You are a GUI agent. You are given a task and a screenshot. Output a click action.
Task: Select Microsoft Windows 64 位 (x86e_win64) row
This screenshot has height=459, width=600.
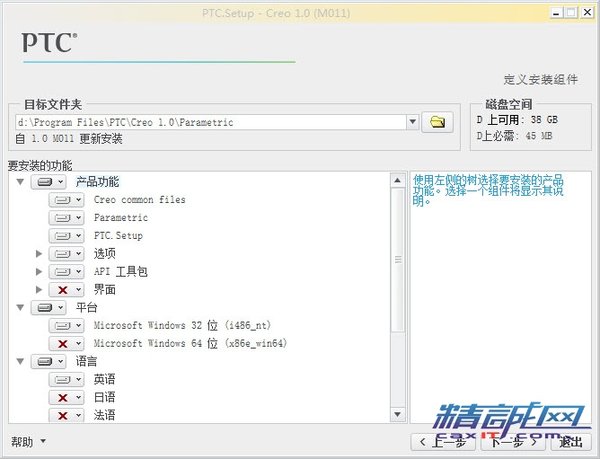coord(190,343)
